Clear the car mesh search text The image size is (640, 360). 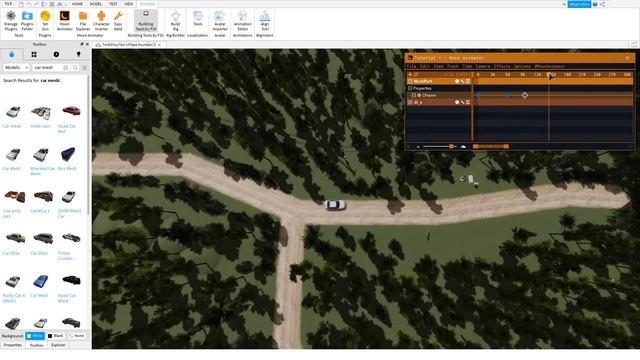point(66,67)
